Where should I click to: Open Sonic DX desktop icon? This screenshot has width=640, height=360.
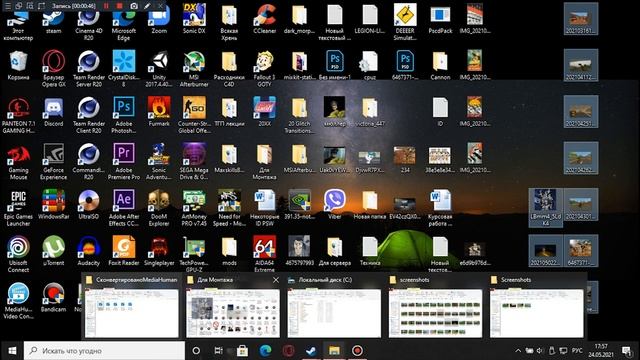pos(194,19)
